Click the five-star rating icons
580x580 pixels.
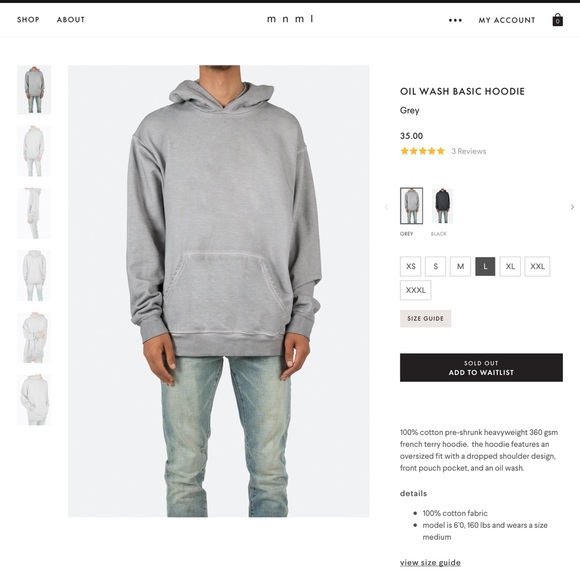point(422,151)
